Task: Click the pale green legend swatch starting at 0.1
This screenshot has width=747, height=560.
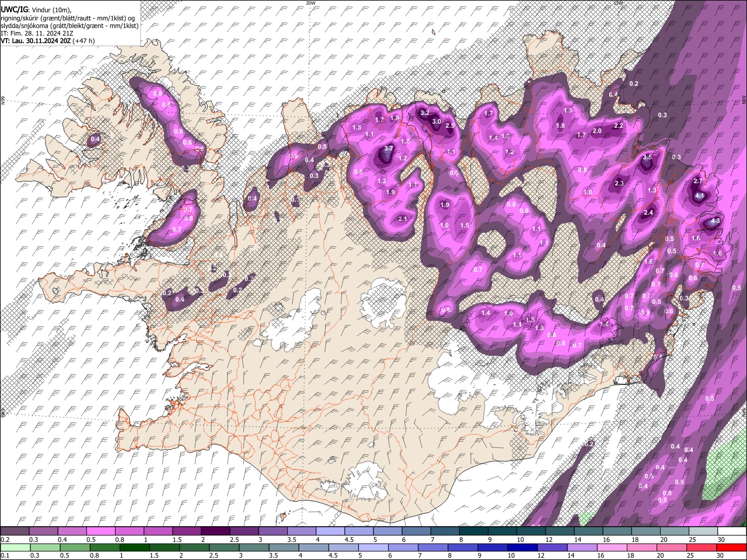Action: pos(15,547)
